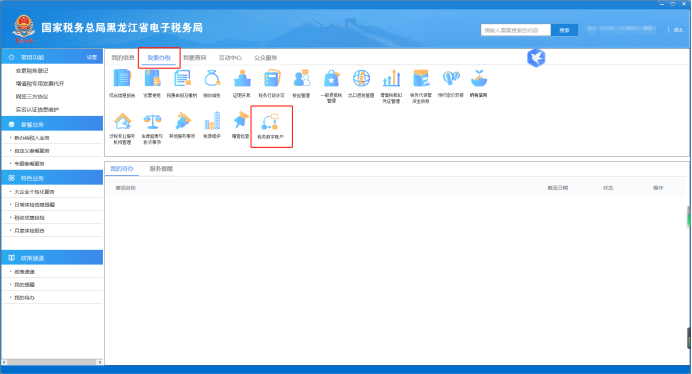
Task: Open 自定义套餐服务 sidebar item
Action: [x=32, y=151]
